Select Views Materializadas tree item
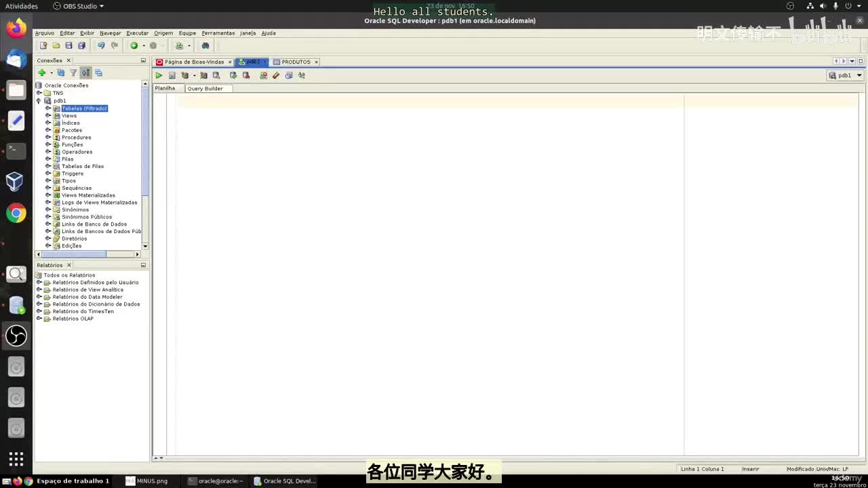868x488 pixels. (88, 195)
